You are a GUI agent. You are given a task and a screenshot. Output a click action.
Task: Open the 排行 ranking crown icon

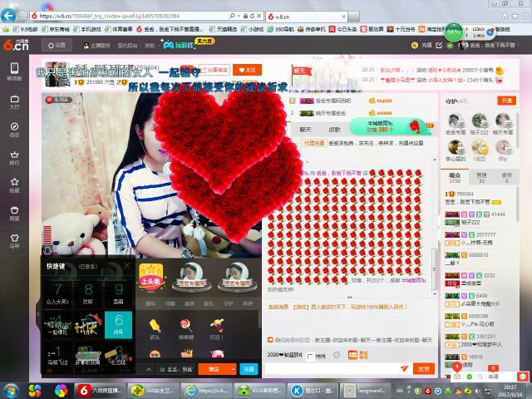[14, 158]
